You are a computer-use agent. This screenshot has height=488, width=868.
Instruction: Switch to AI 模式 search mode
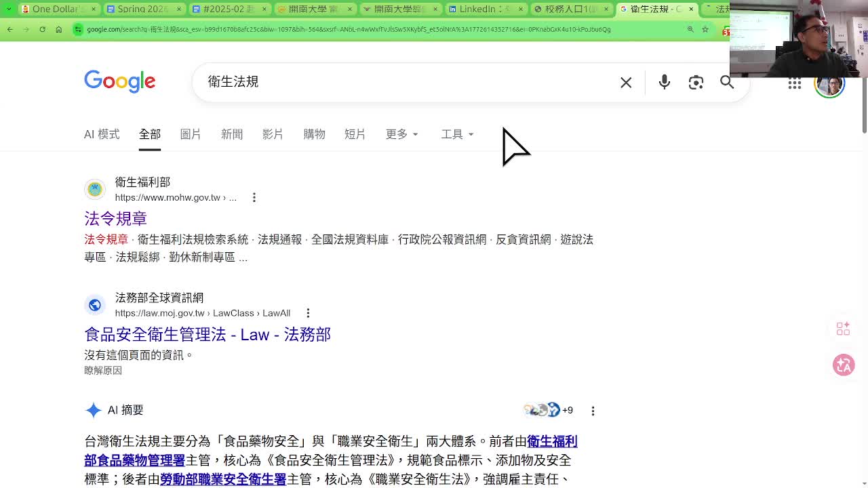[x=102, y=134]
